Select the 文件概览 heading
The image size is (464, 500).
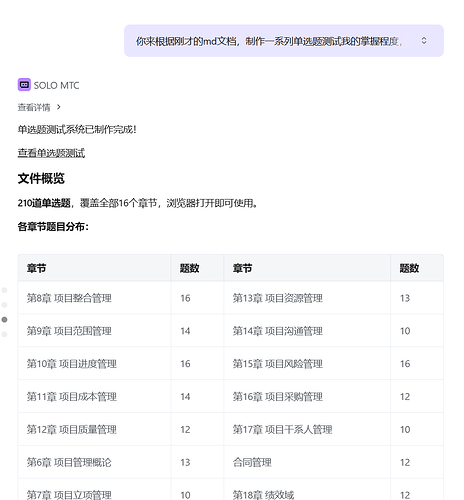[x=41, y=178]
